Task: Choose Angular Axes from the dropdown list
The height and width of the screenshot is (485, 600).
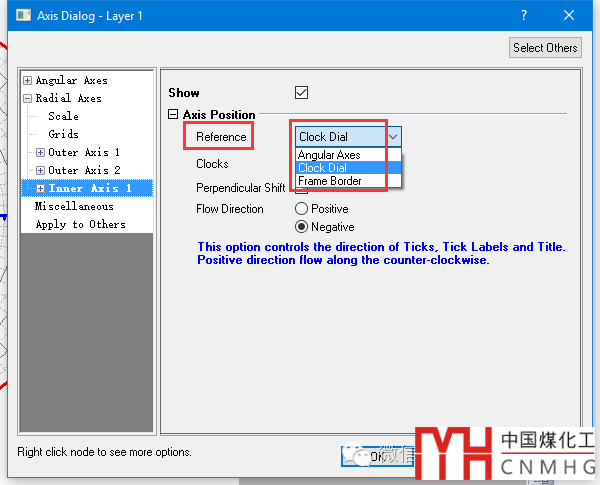Action: pyautogui.click(x=329, y=155)
